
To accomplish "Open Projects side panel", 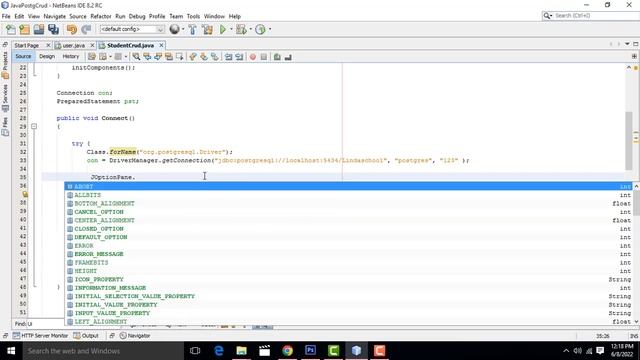I will [x=5, y=65].
